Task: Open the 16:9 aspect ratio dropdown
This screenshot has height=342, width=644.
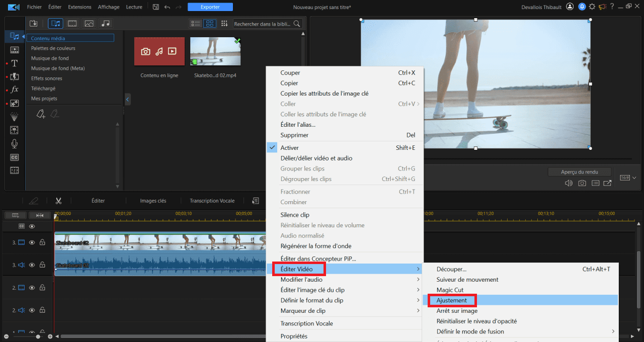Action: (629, 178)
